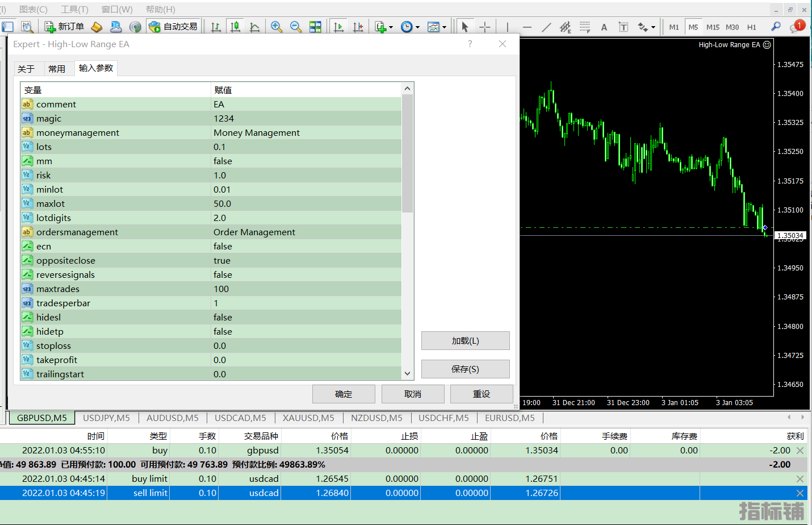The height and width of the screenshot is (525, 812).
Task: Toggle chart auto scroll
Action: [x=339, y=27]
